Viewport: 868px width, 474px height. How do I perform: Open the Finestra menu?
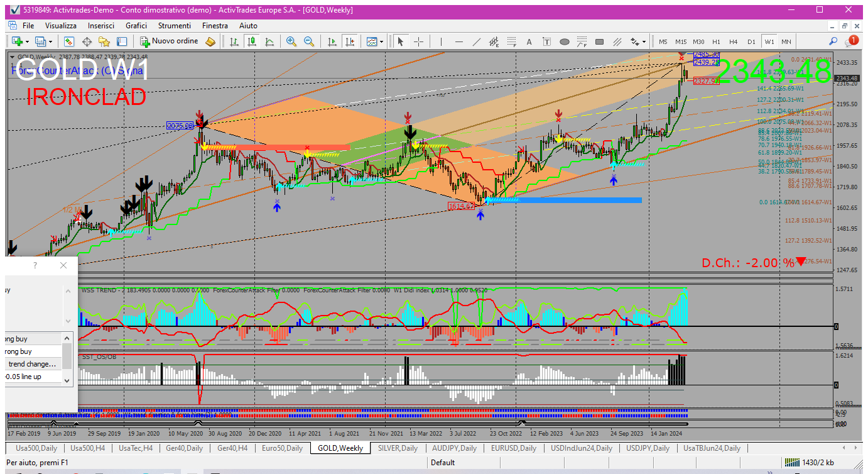(x=215, y=26)
